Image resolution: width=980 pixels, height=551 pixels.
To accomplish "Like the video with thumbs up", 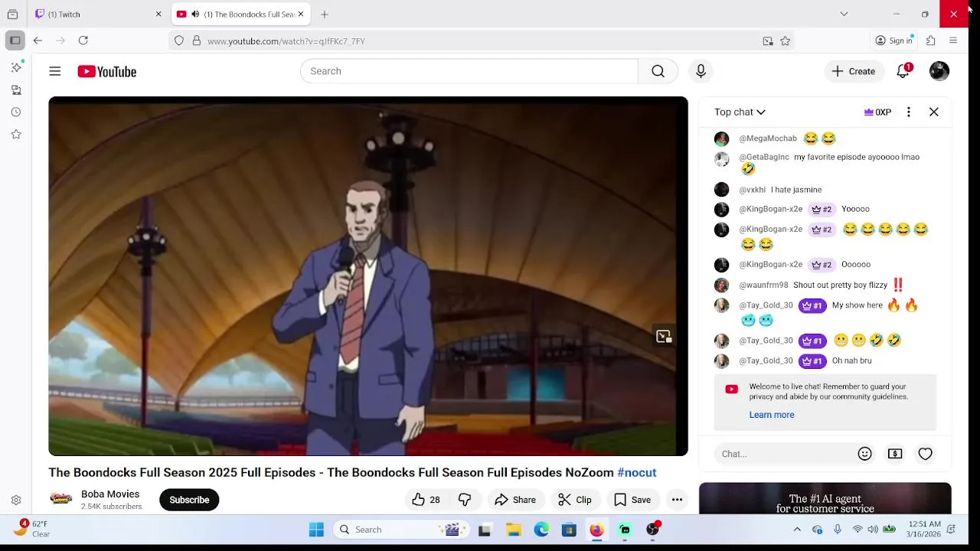I will tap(426, 500).
